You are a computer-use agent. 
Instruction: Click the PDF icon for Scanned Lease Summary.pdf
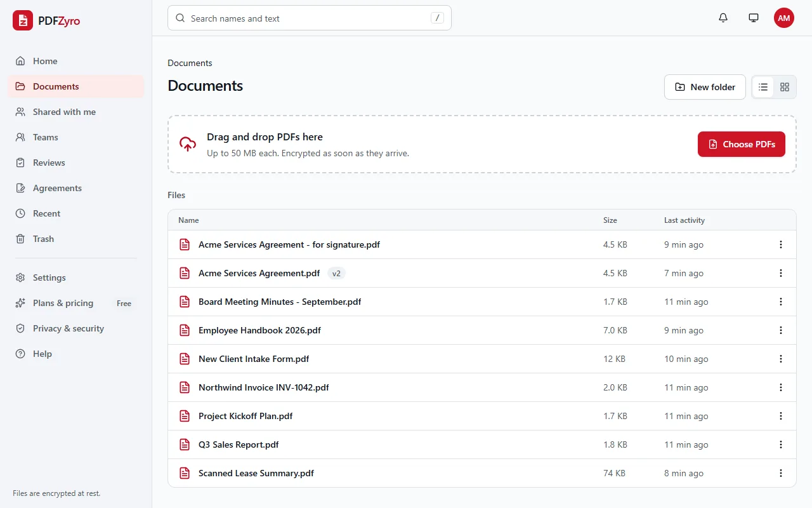[185, 473]
